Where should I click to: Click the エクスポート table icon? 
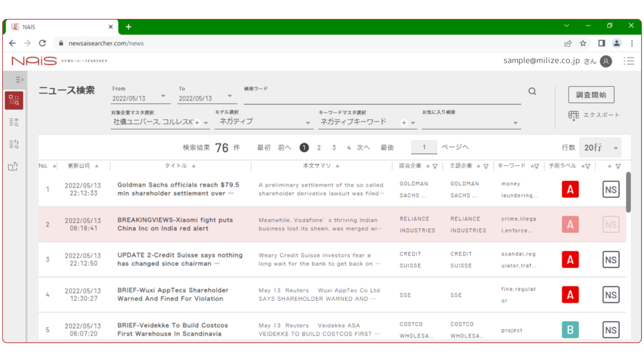click(x=573, y=115)
